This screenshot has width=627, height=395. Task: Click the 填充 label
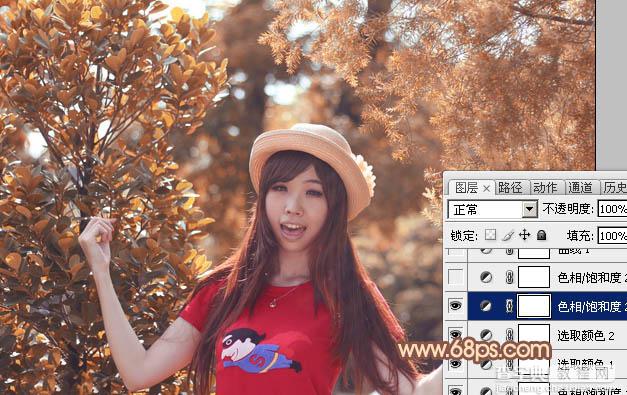[x=580, y=236]
